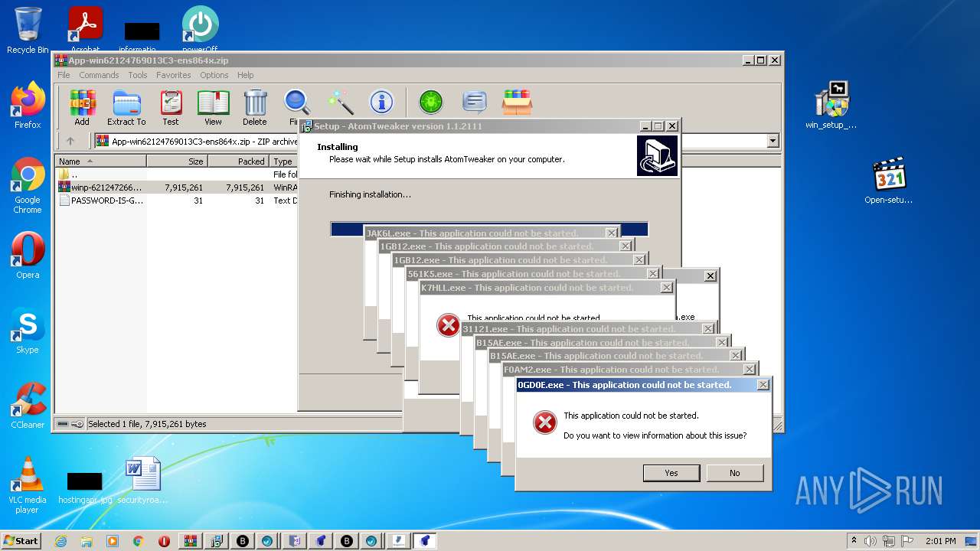Open the Google Chrome desktop shortcut
The width and height of the screenshot is (980, 551).
click(x=28, y=186)
